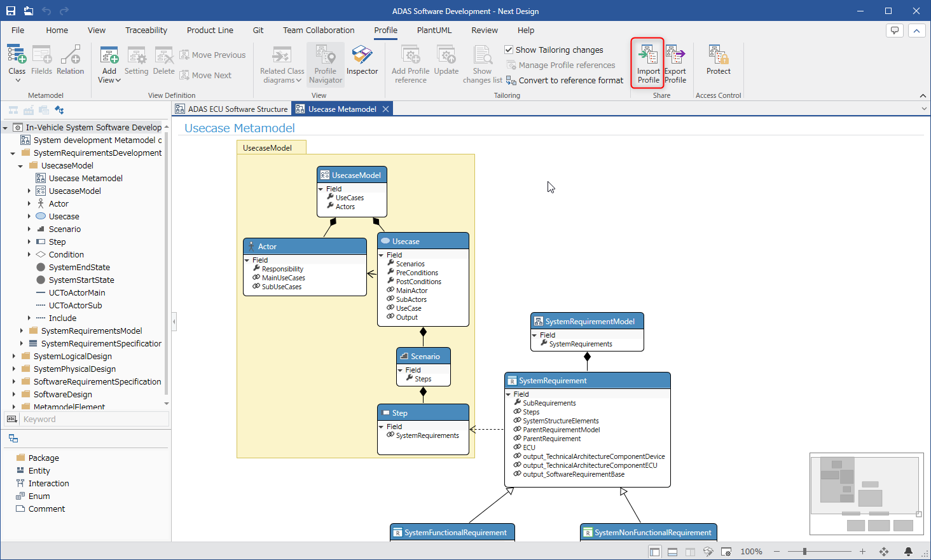Click the fit-to-view arrows icon

tap(884, 552)
